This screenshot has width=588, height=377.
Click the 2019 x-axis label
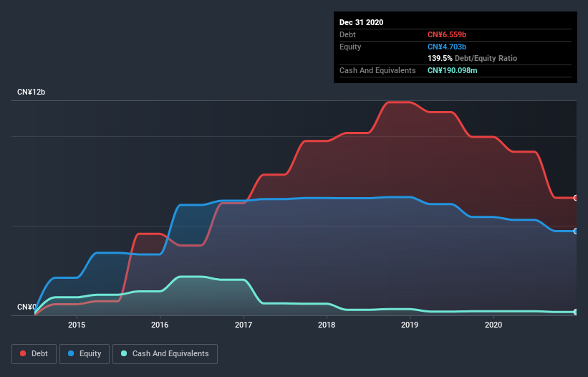[x=410, y=325]
